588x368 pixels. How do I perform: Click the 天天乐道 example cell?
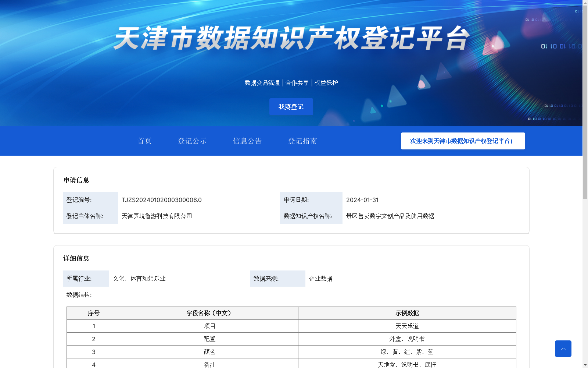407,326
